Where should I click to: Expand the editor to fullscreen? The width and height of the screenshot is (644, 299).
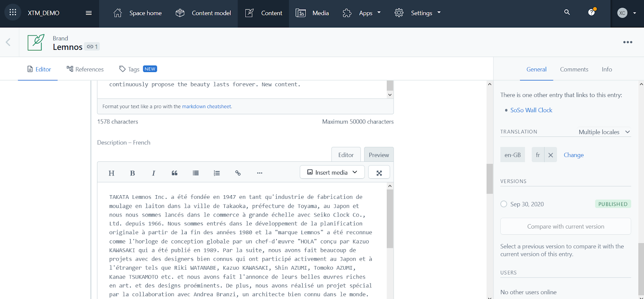[379, 173]
